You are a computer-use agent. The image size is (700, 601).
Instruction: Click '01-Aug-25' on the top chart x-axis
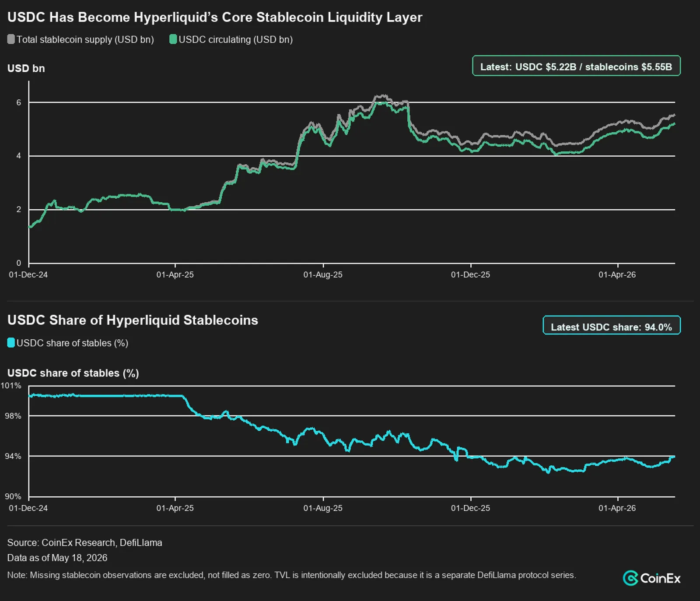(323, 274)
